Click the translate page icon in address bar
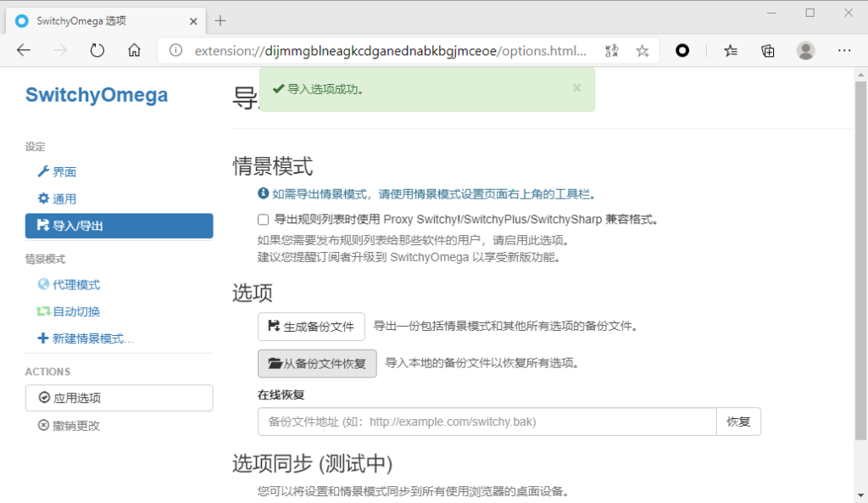 tap(611, 51)
